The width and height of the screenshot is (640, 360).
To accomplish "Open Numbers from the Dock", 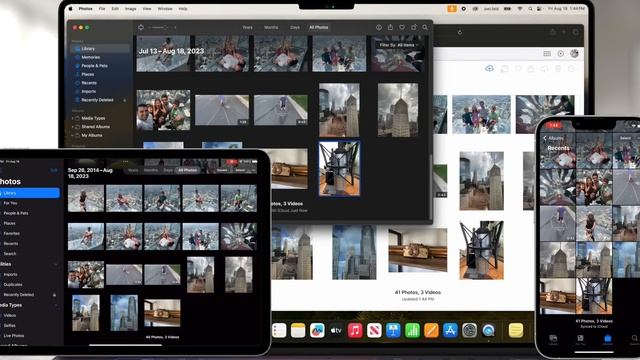I will tap(412, 330).
